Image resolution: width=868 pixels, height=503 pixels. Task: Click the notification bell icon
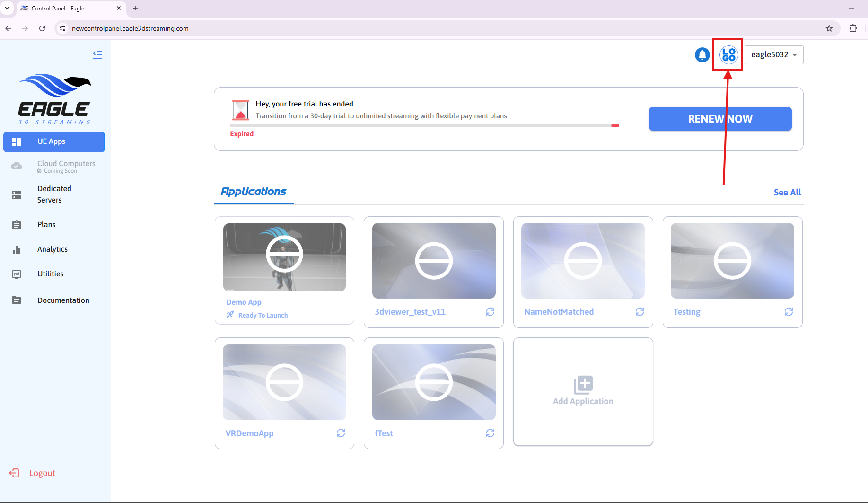(702, 55)
